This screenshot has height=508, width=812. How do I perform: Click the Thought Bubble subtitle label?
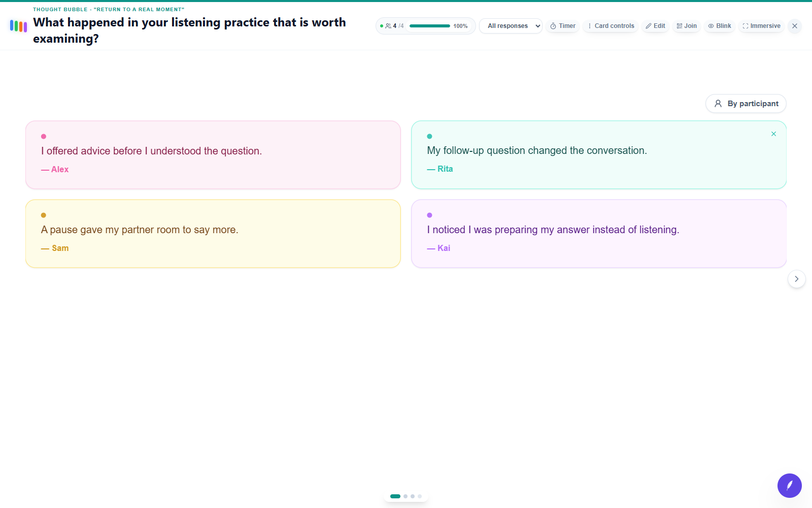pyautogui.click(x=109, y=9)
